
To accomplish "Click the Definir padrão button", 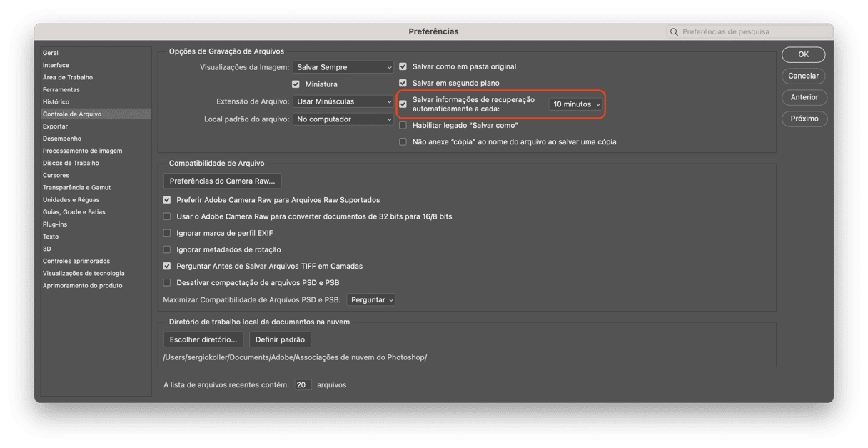I will (280, 339).
